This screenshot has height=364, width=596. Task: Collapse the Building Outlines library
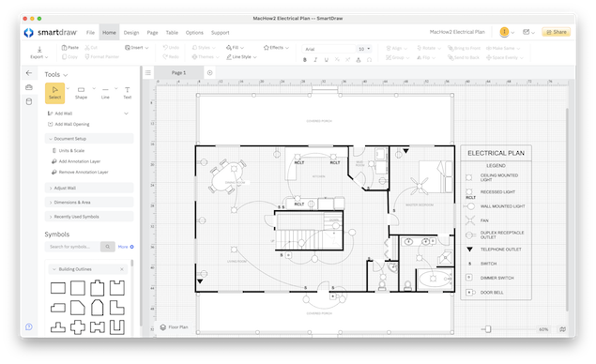coord(54,269)
